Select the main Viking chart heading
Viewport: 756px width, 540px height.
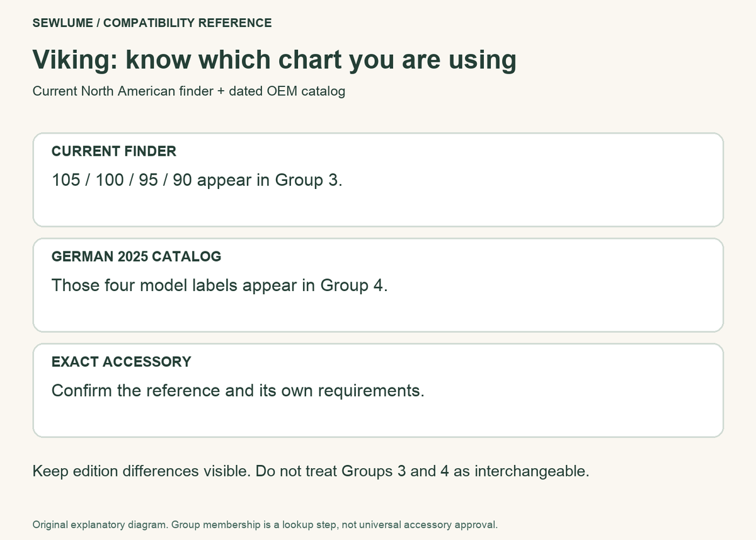(x=274, y=60)
